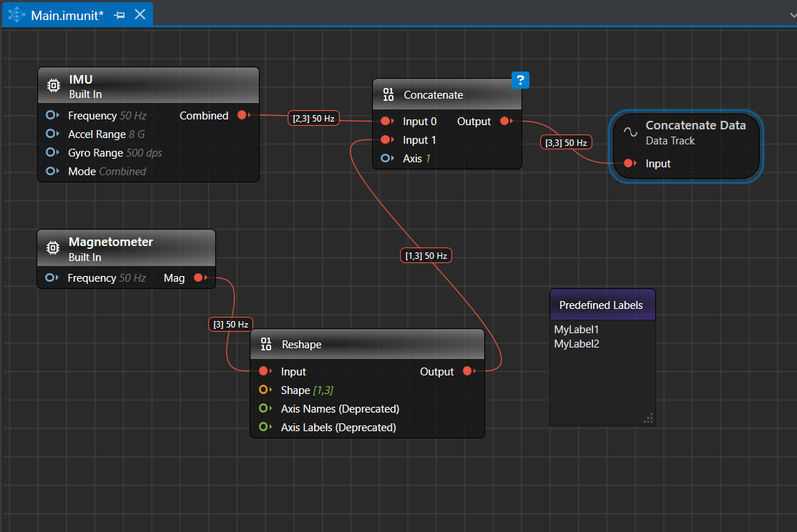This screenshot has width=797, height=532.
Task: Grab the Predefined Labels resize grip
Action: pos(648,419)
